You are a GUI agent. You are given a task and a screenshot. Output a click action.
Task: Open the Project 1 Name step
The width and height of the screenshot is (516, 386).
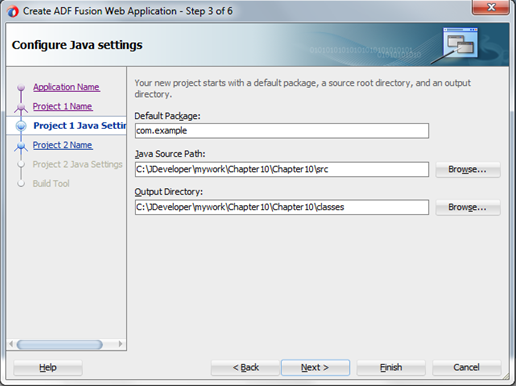click(x=62, y=106)
